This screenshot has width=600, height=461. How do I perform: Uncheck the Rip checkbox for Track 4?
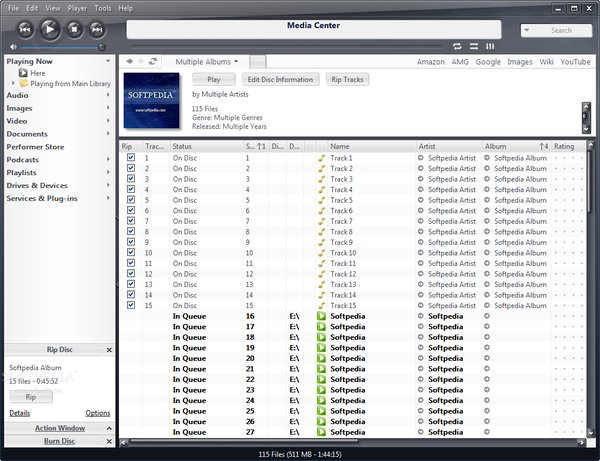(131, 189)
